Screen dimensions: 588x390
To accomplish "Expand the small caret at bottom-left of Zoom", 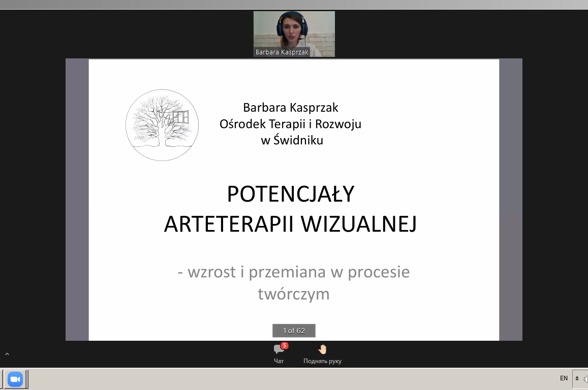I will pos(7,354).
